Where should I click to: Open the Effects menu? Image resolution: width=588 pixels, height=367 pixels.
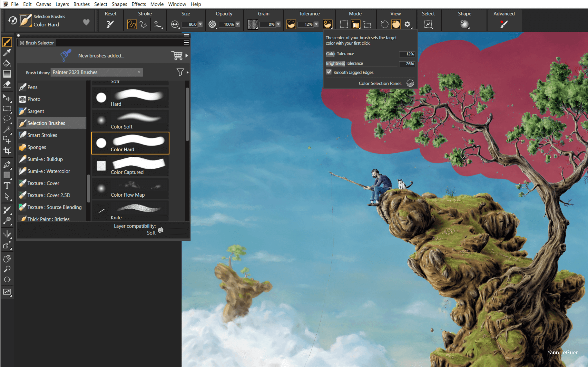pyautogui.click(x=138, y=4)
